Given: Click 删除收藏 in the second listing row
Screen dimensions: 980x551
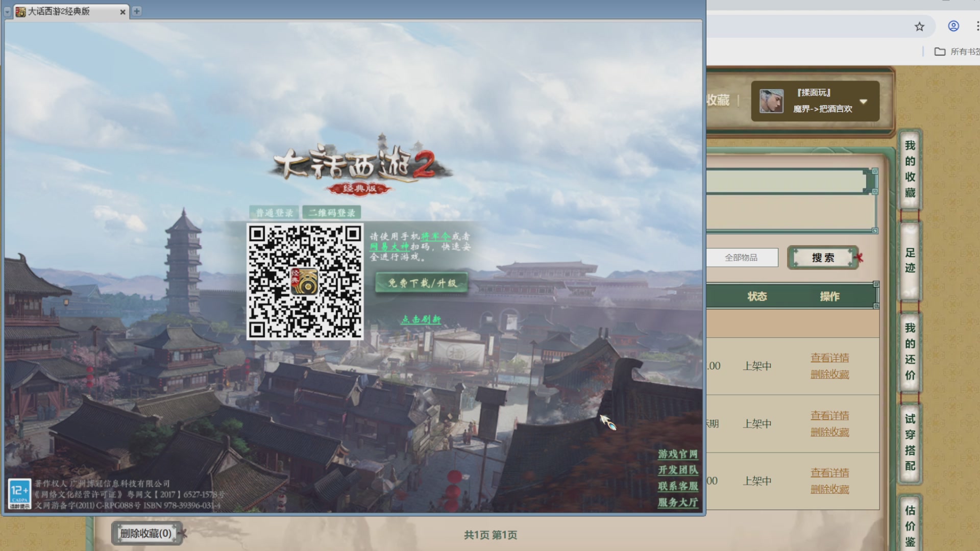Looking at the screenshot, I should coord(830,432).
